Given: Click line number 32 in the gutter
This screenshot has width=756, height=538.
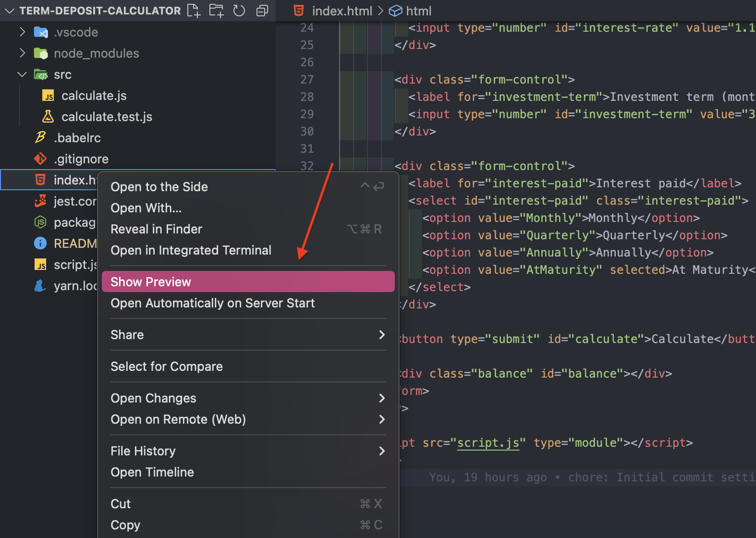Looking at the screenshot, I should (307, 166).
